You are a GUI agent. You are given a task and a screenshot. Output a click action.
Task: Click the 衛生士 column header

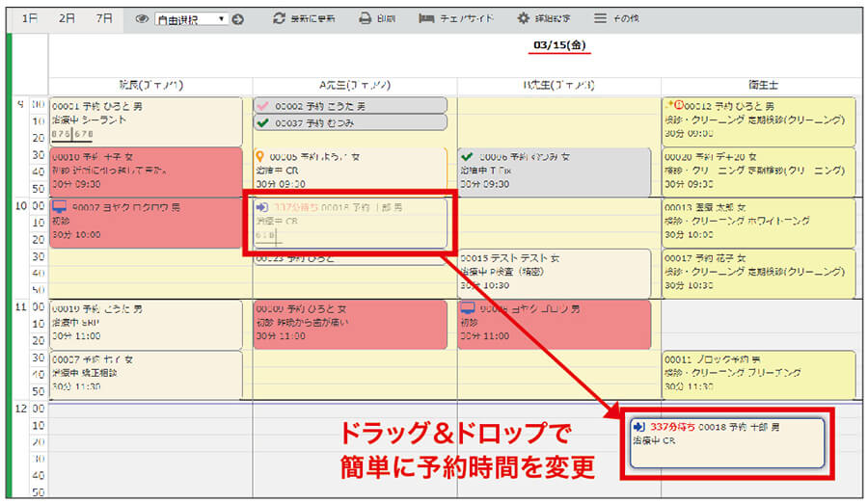click(x=763, y=86)
